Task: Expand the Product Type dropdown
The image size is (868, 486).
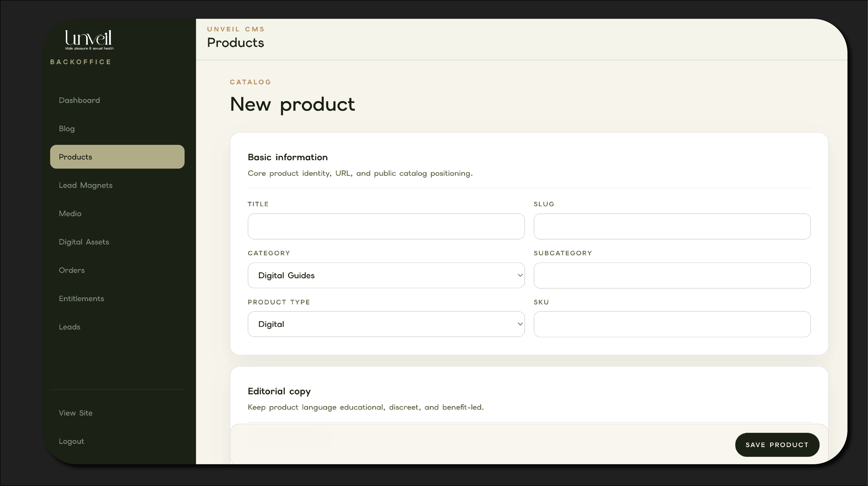Action: pyautogui.click(x=386, y=324)
